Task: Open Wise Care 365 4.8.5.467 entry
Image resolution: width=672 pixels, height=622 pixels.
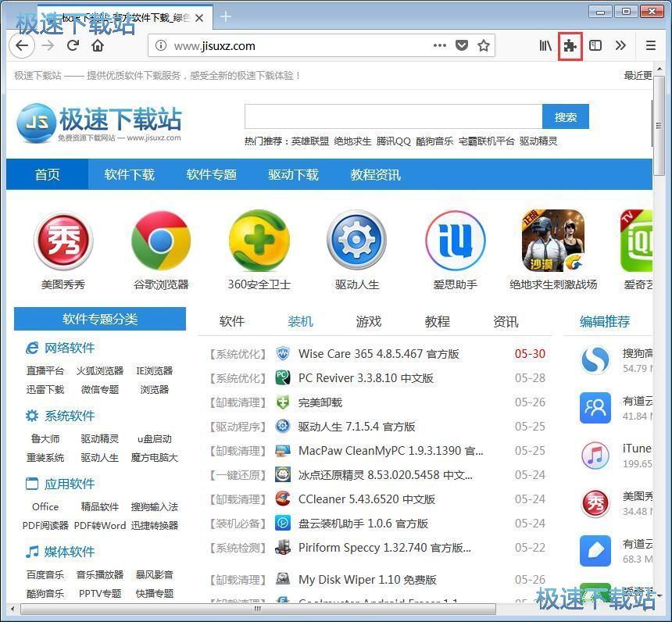Action: (x=379, y=354)
